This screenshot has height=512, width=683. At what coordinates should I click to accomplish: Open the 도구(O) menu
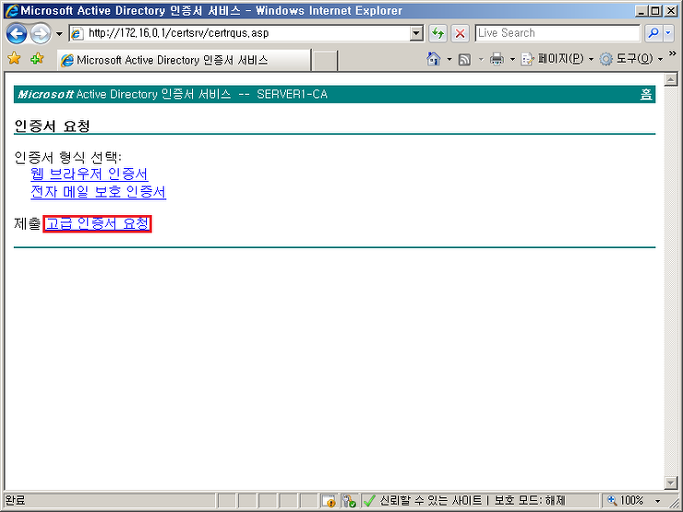(x=631, y=59)
